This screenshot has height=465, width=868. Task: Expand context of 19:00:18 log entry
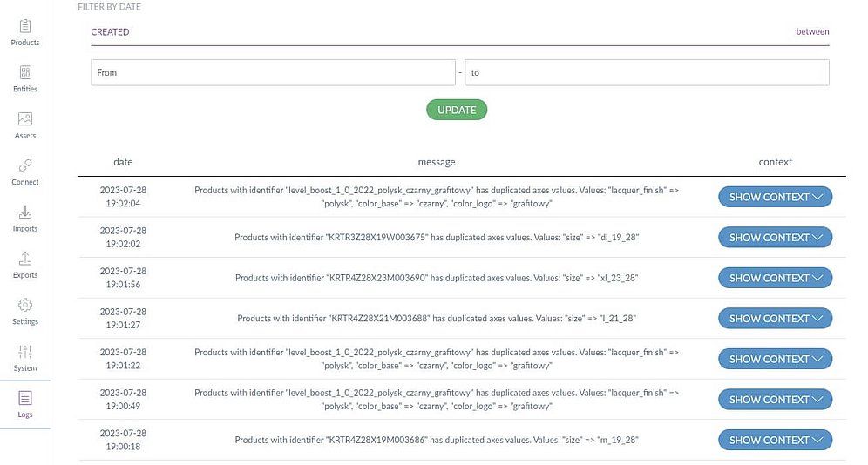775,440
